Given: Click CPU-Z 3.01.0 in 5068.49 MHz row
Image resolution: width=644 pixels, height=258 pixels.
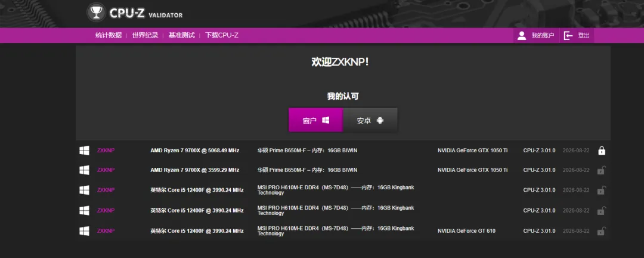Looking at the screenshot, I should pos(539,150).
